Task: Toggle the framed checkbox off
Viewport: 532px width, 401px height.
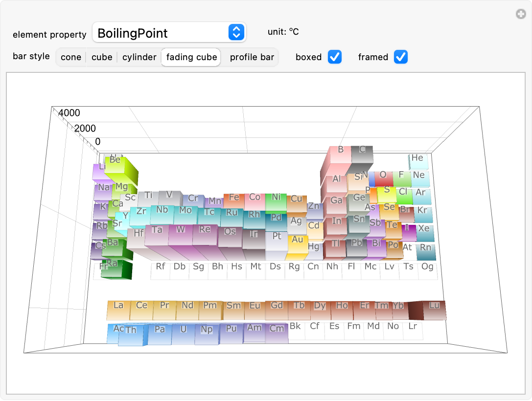Action: pyautogui.click(x=401, y=57)
